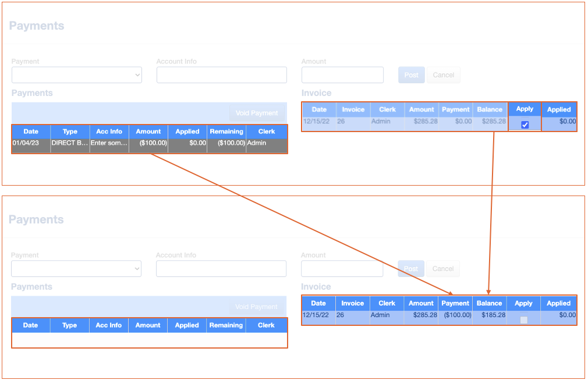This screenshot has height=380, width=588.
Task: Click Void Payment above the empty payments table
Action: click(x=256, y=307)
